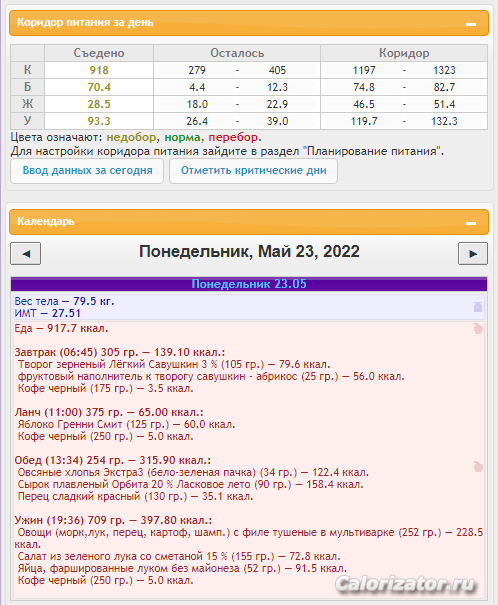The width and height of the screenshot is (498, 605).
Task: Click the Calorizator.ru watermark logo
Action: point(405,584)
